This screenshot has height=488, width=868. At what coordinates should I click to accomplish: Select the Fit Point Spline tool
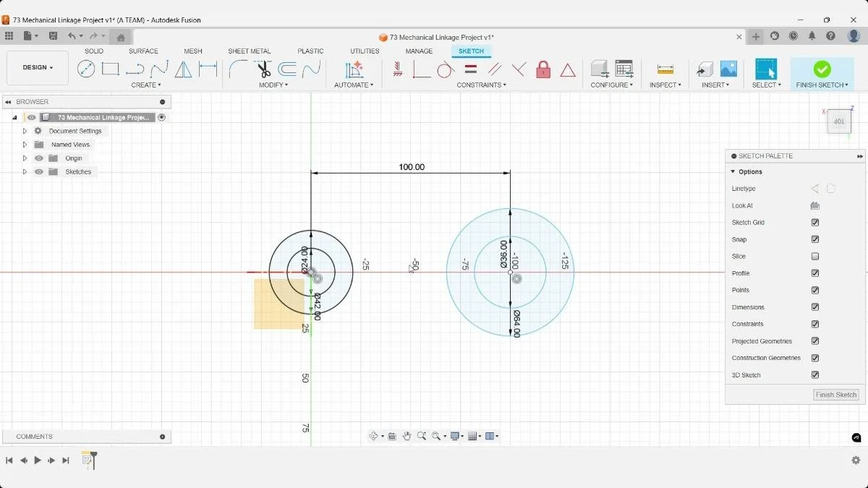click(x=159, y=69)
